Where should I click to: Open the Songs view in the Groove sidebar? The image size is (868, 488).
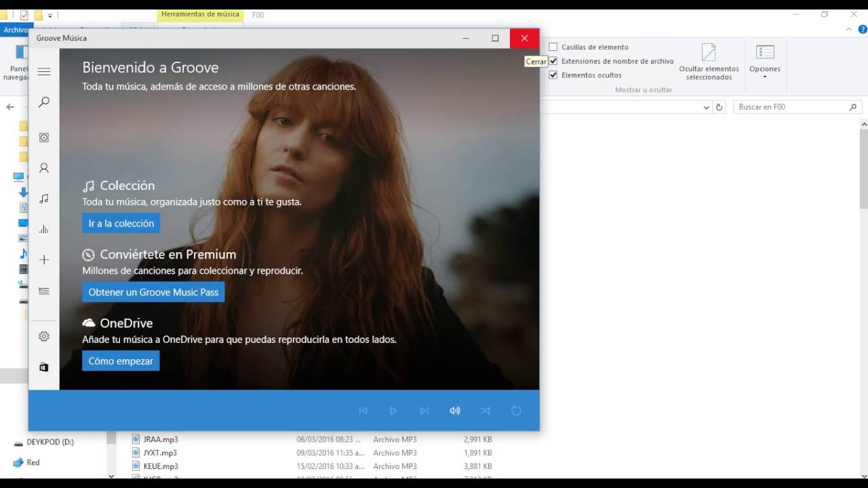[44, 199]
